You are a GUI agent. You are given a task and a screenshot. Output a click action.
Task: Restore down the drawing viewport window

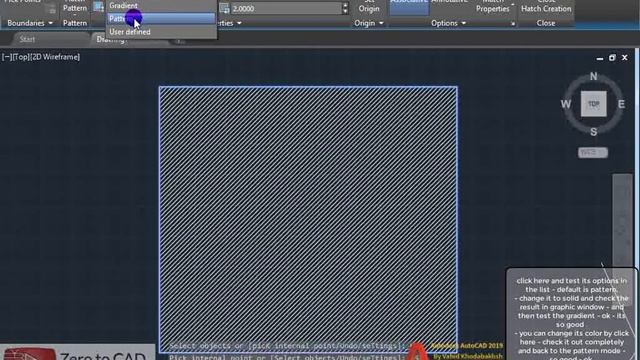pyautogui.click(x=612, y=58)
